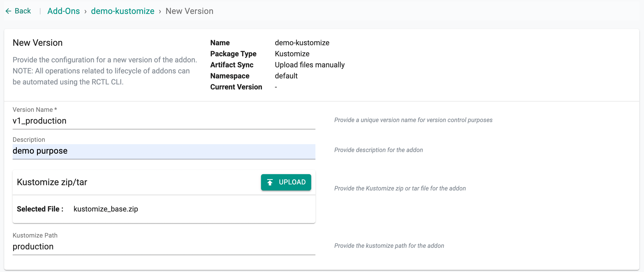Click the Namespace value default
This screenshot has width=644, height=272.
pos(286,76)
